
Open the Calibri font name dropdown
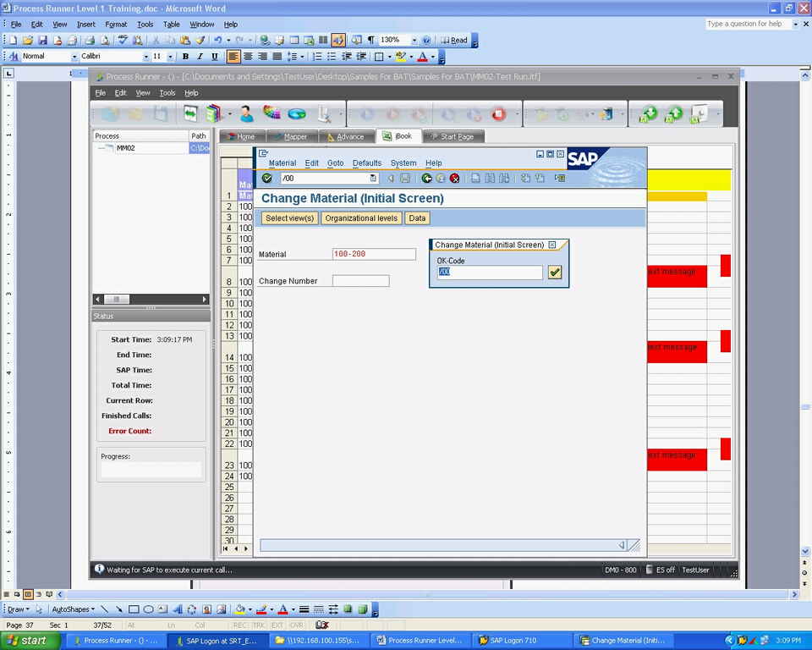146,57
